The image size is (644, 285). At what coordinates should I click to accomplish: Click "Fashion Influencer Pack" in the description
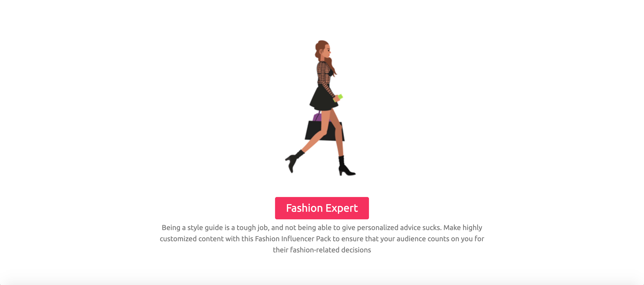[x=292, y=239]
